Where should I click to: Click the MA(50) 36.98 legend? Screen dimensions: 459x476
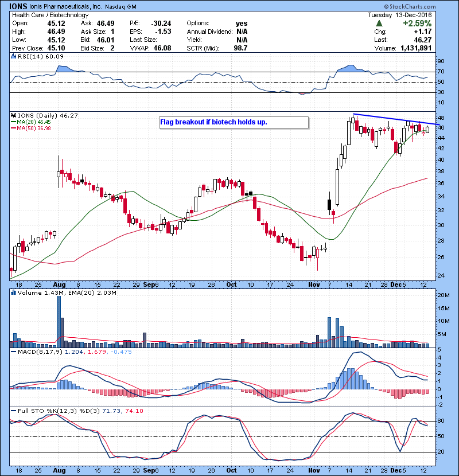tap(32, 128)
